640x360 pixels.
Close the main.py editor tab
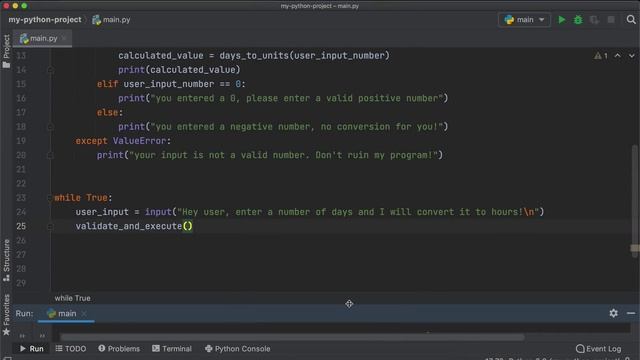(x=64, y=38)
